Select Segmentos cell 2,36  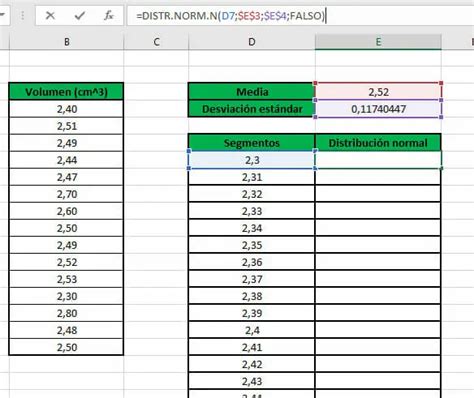click(252, 262)
